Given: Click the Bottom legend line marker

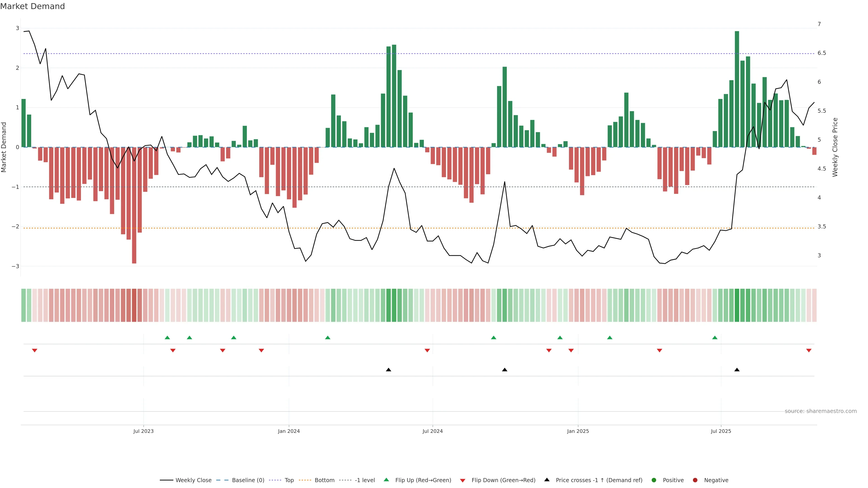Looking at the screenshot, I should [x=305, y=480].
